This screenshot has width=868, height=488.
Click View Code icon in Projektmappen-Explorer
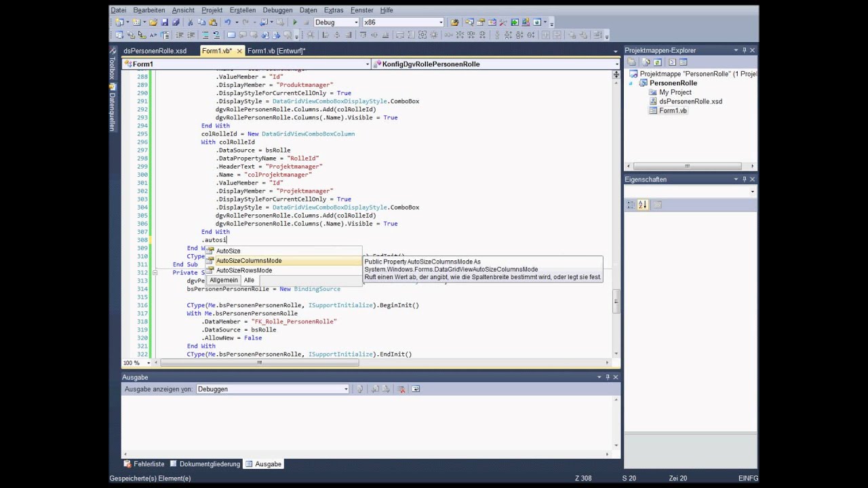point(672,62)
